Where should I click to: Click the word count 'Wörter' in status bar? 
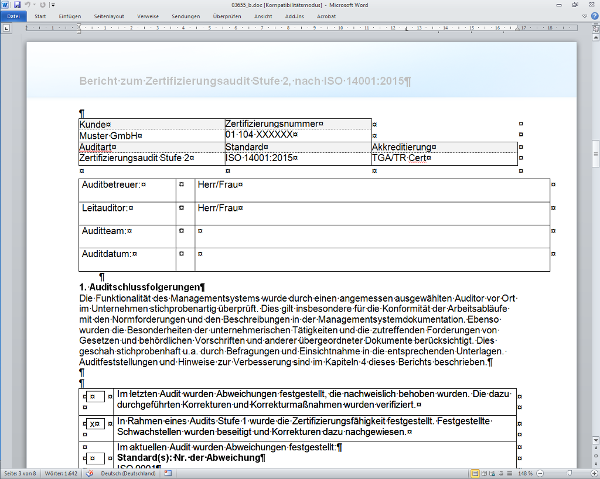[x=62, y=473]
